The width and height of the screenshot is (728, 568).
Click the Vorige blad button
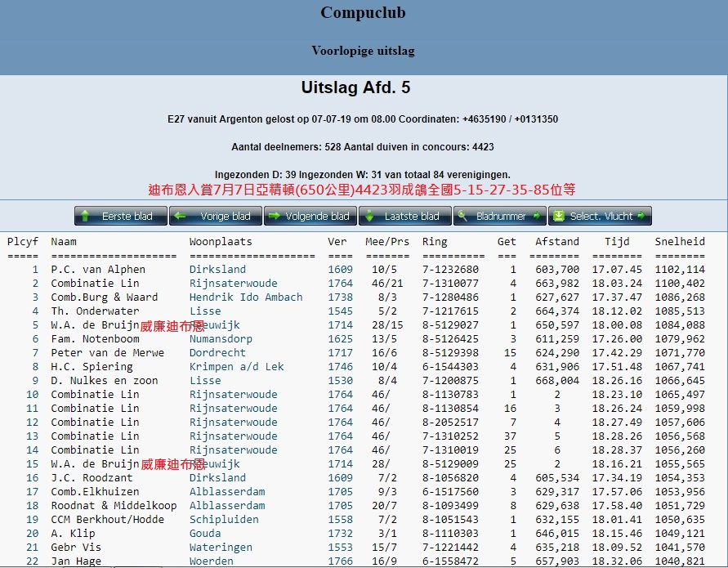point(216,216)
